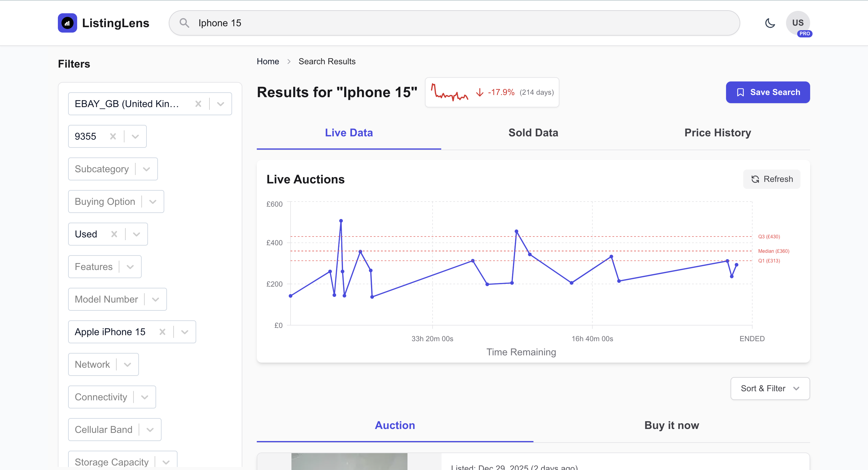Screen dimensions: 868x470
Task: Click the Save Search button
Action: click(x=768, y=92)
